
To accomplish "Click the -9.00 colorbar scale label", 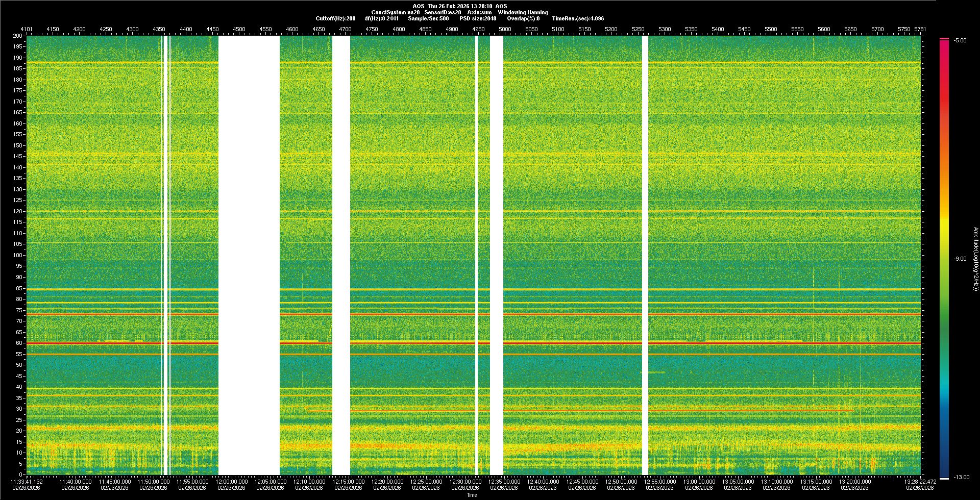I will click(x=960, y=259).
